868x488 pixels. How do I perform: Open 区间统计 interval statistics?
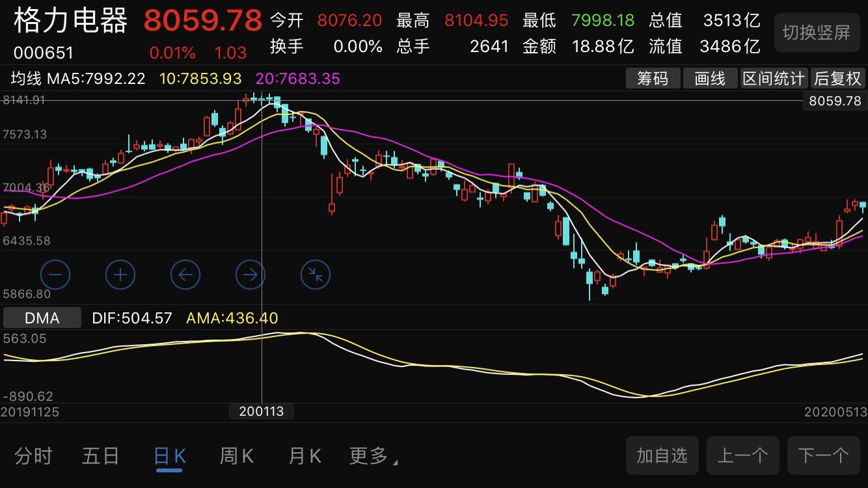(x=774, y=79)
